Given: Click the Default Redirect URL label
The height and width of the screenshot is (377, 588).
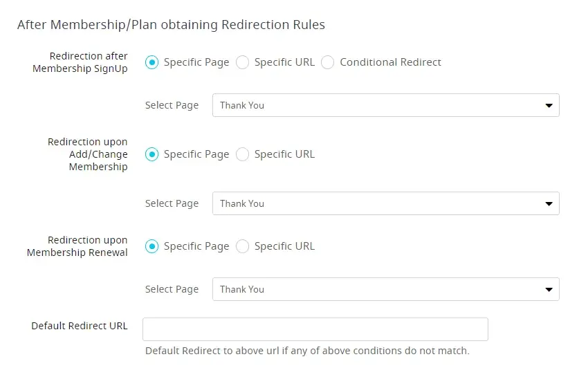Looking at the screenshot, I should pyautogui.click(x=80, y=326).
